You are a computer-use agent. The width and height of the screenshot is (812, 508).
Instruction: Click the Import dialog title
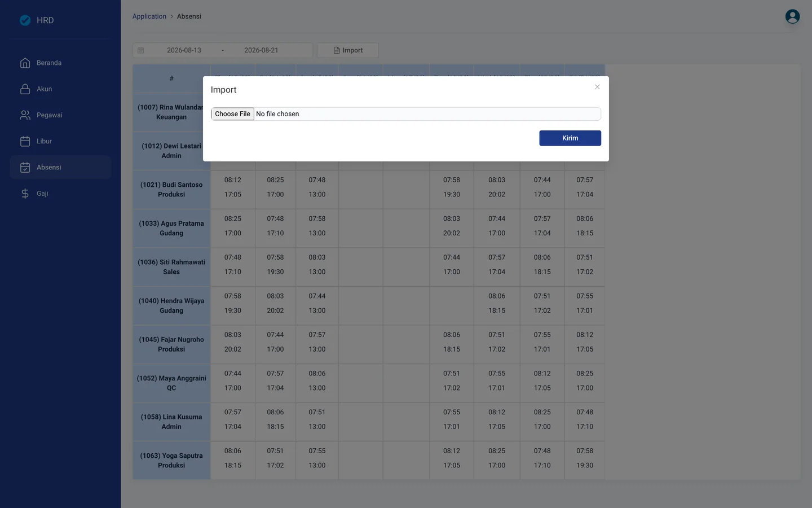223,90
